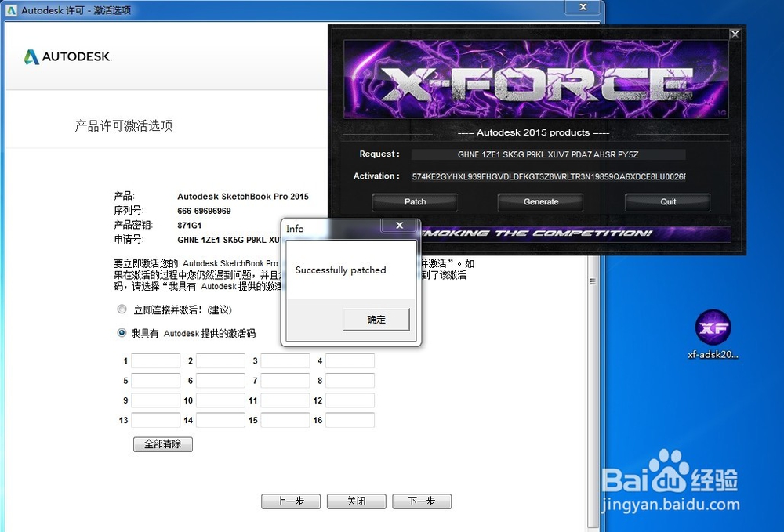Click the Patch button in X-Force
784x532 pixels.
point(415,202)
